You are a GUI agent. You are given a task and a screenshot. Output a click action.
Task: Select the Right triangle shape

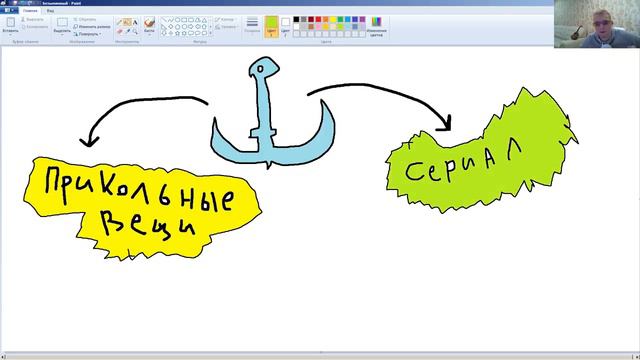[x=164, y=27]
